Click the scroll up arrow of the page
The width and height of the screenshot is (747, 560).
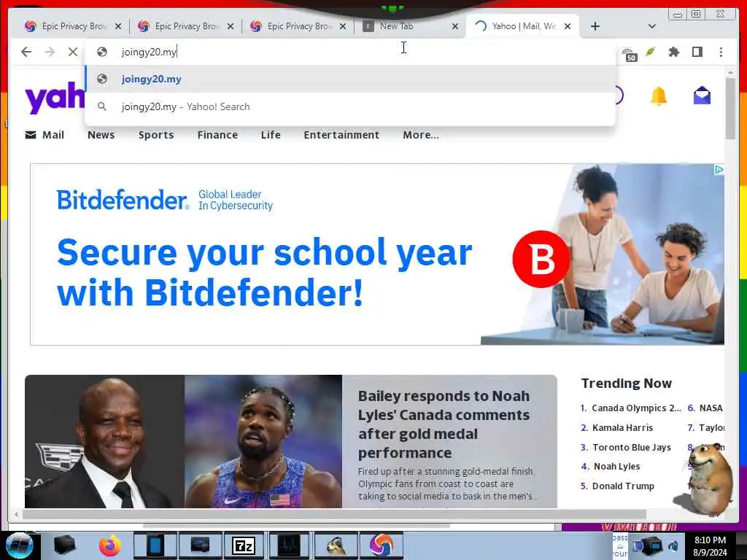coord(730,72)
